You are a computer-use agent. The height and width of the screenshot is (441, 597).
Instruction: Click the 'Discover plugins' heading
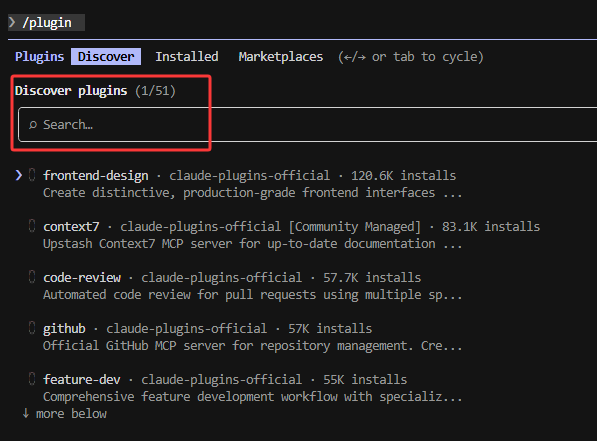click(x=71, y=91)
